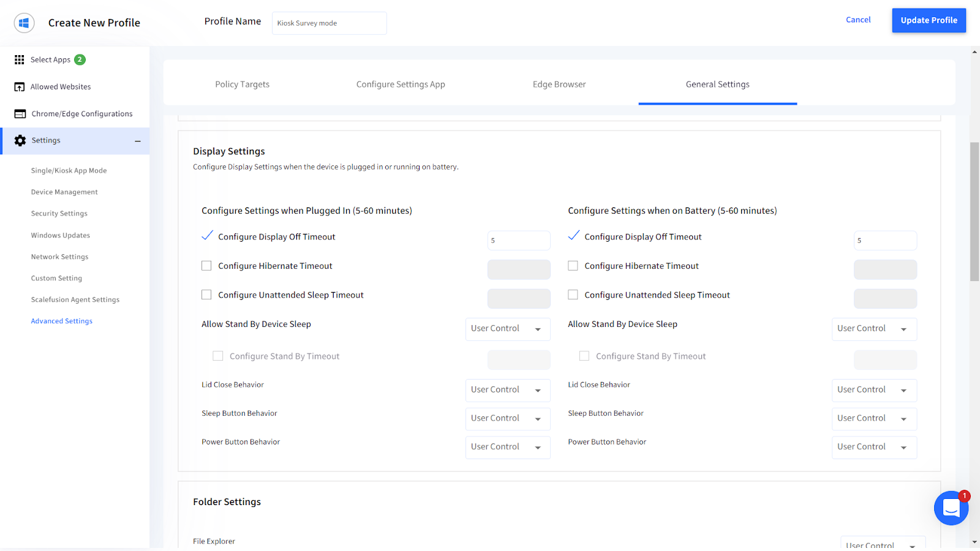Select the Select Apps grid icon
This screenshot has height=551, width=980.
tap(18, 59)
